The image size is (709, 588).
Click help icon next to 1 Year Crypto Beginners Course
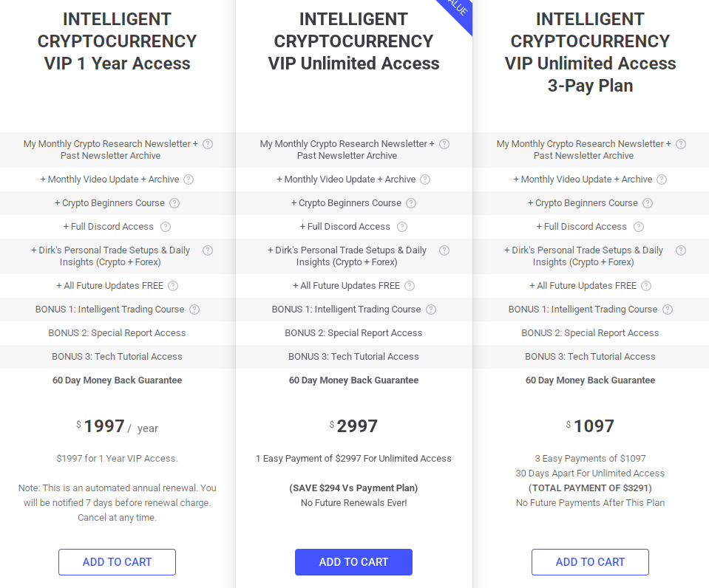pos(174,203)
